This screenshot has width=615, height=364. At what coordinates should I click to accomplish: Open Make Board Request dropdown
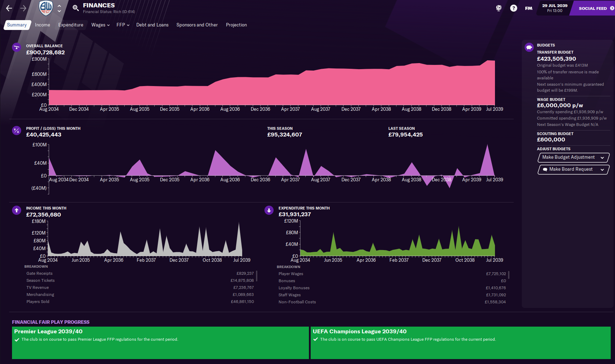(573, 169)
